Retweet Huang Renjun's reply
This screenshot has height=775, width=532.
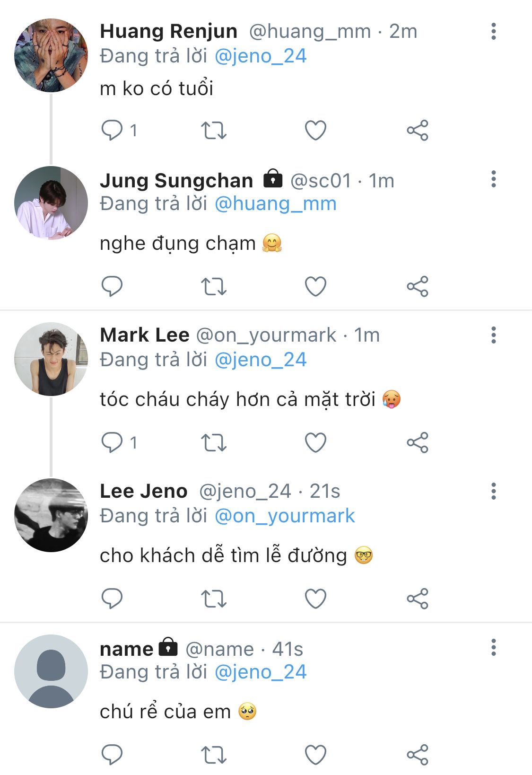pyautogui.click(x=214, y=131)
